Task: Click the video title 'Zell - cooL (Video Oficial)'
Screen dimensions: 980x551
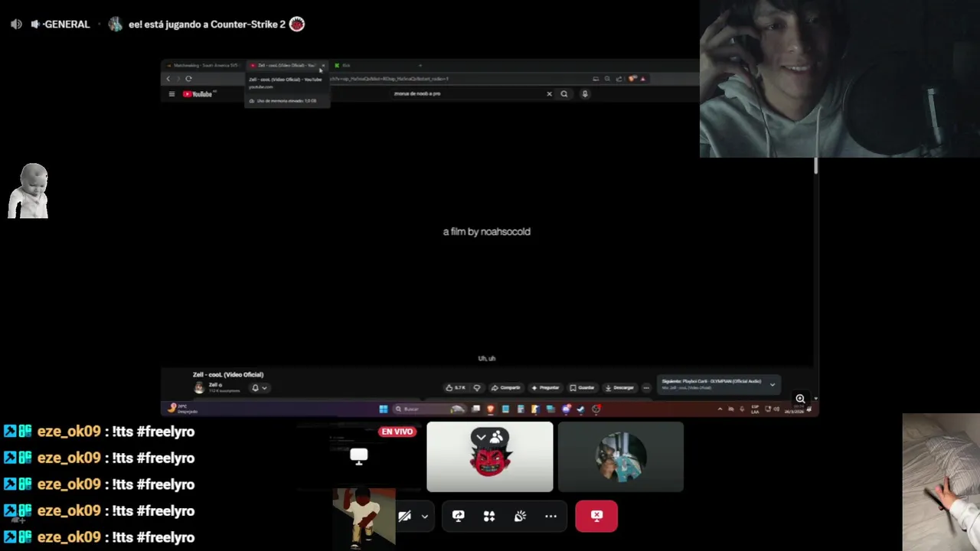Action: (x=228, y=374)
